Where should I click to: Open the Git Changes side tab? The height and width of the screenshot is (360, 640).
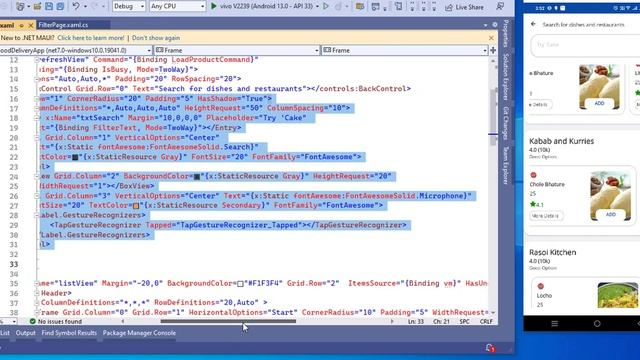pos(506,123)
